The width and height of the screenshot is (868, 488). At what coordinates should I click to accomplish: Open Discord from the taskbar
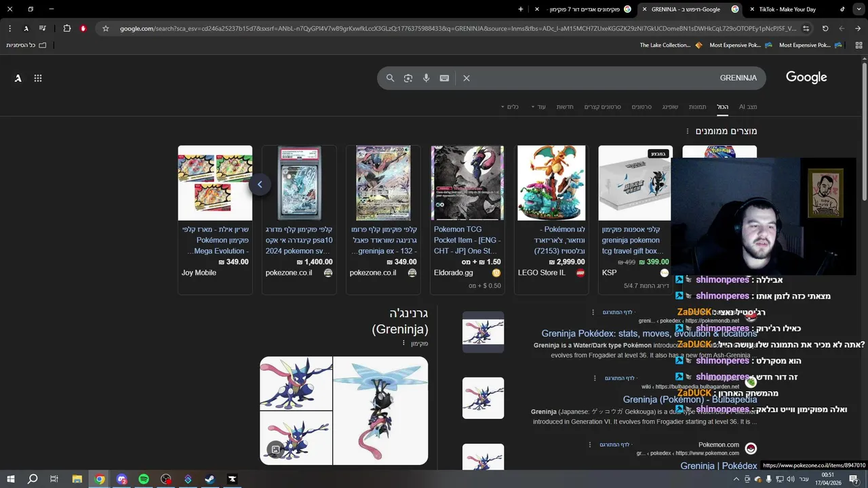(x=121, y=479)
